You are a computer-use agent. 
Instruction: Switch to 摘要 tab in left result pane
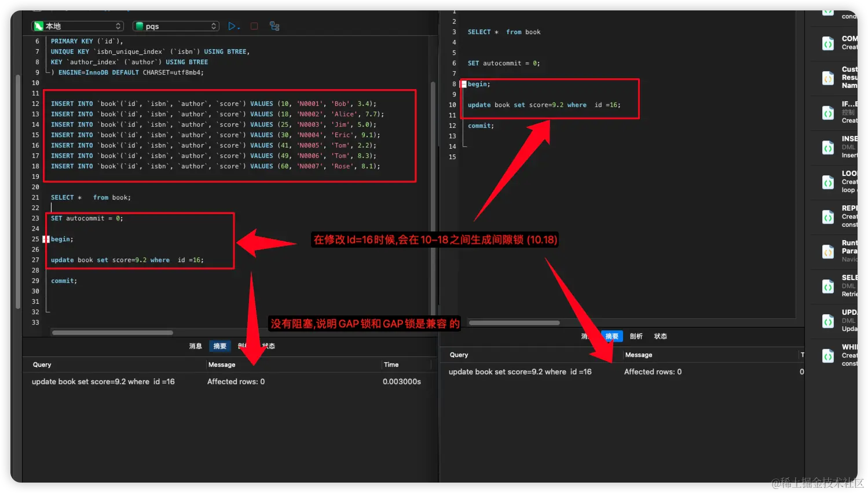(x=220, y=346)
